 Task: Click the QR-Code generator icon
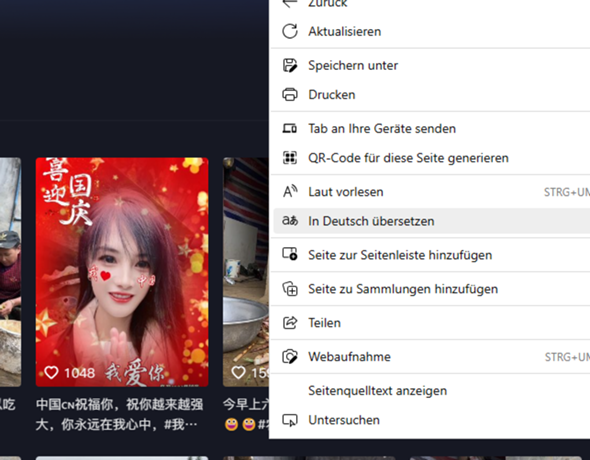click(x=290, y=158)
